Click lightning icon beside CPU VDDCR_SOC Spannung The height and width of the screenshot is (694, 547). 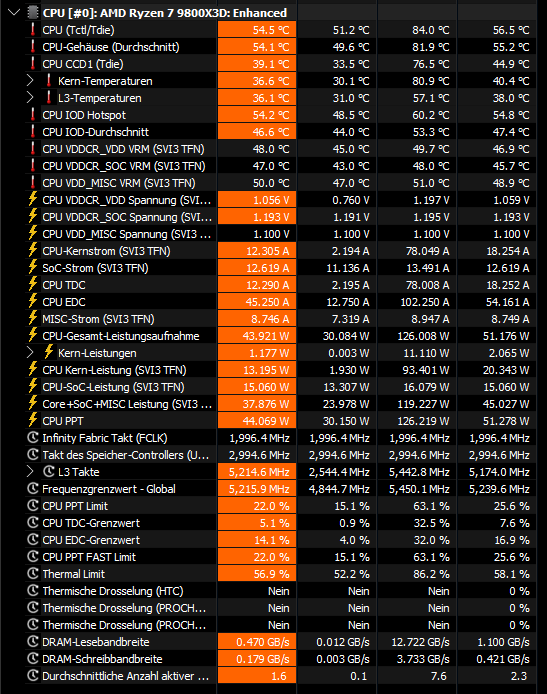33,216
